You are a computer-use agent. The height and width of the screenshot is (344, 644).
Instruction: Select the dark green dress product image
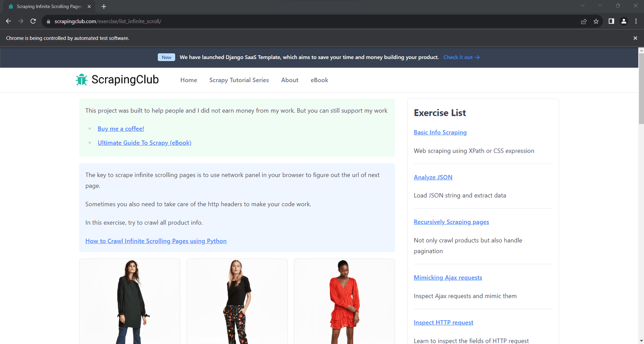pyautogui.click(x=130, y=301)
